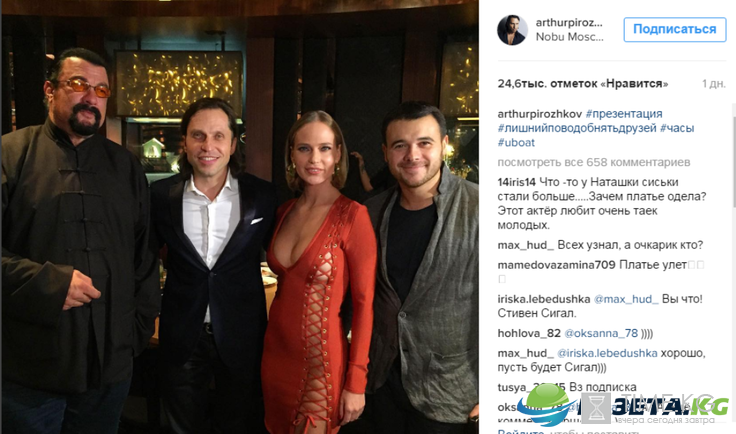
Task: Open the #uboat hashtag
Action: tap(516, 143)
